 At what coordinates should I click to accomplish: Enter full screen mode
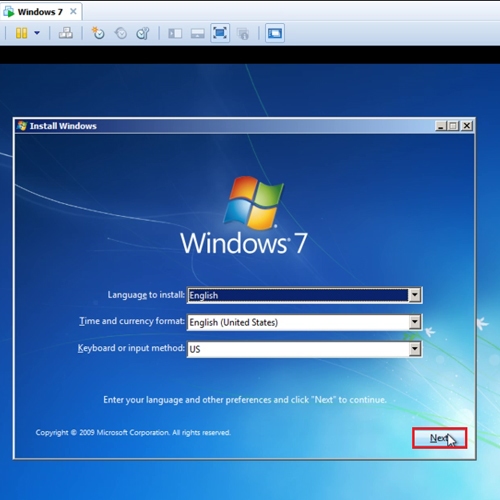coord(220,33)
